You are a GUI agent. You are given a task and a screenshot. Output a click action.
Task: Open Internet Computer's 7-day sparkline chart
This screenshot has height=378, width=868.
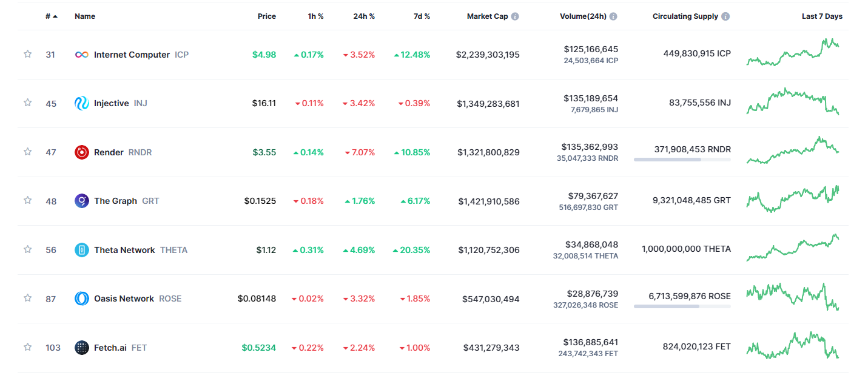(x=793, y=53)
